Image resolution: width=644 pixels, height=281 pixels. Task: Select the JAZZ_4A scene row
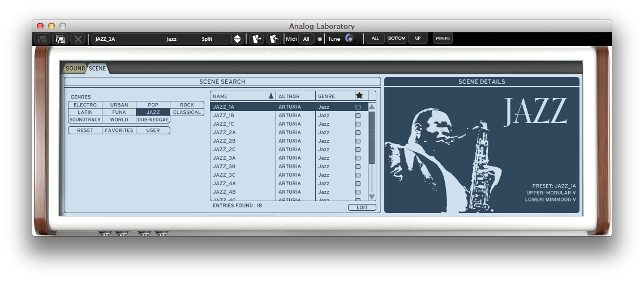pyautogui.click(x=289, y=184)
